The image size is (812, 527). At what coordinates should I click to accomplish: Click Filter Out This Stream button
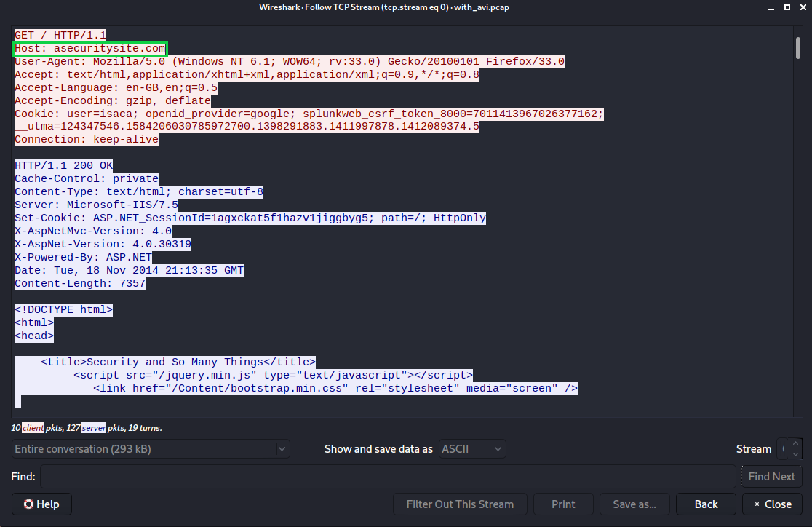(x=460, y=504)
